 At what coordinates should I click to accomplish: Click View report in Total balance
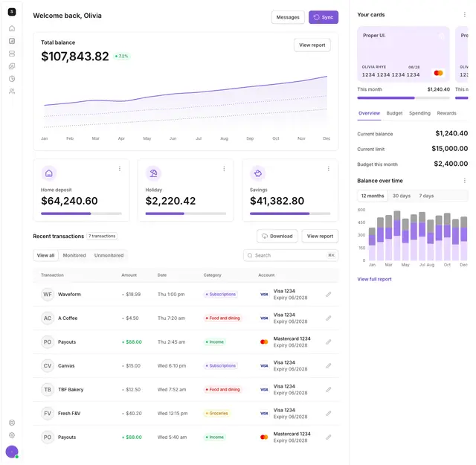point(312,45)
